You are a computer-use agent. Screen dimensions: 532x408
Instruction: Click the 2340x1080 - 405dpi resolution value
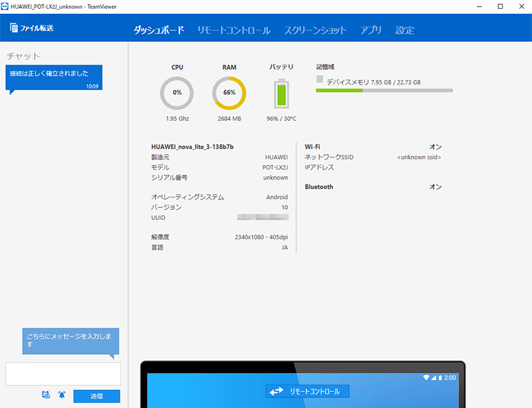[x=261, y=237]
